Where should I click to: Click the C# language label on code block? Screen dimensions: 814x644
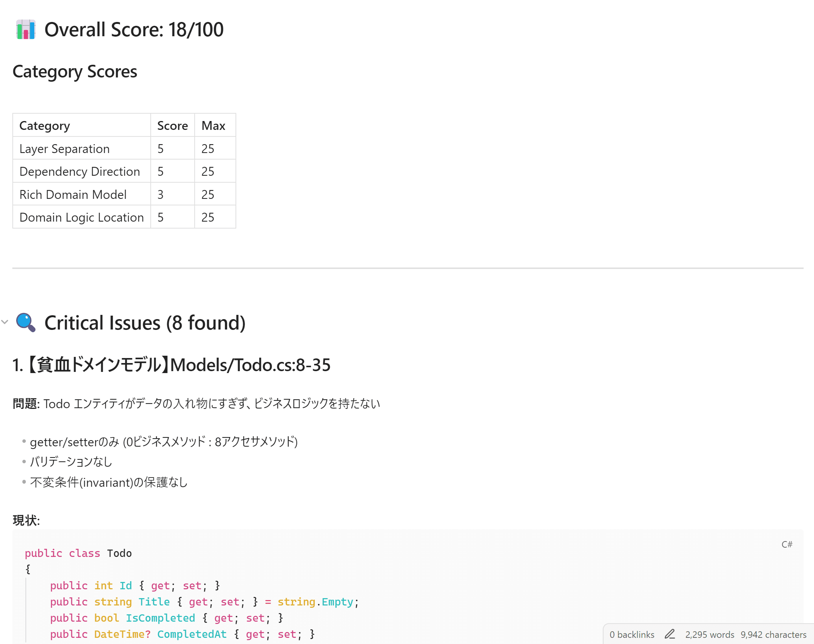coord(787,544)
